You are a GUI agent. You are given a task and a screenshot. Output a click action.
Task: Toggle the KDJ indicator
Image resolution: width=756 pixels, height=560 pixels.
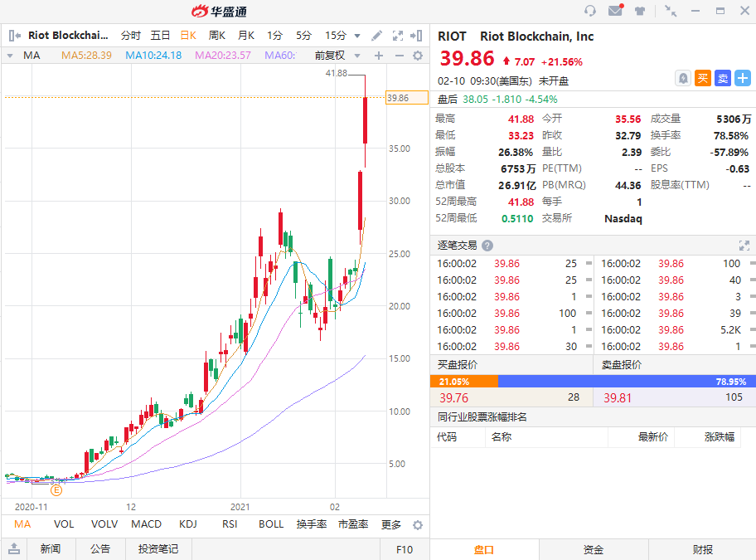(x=188, y=524)
